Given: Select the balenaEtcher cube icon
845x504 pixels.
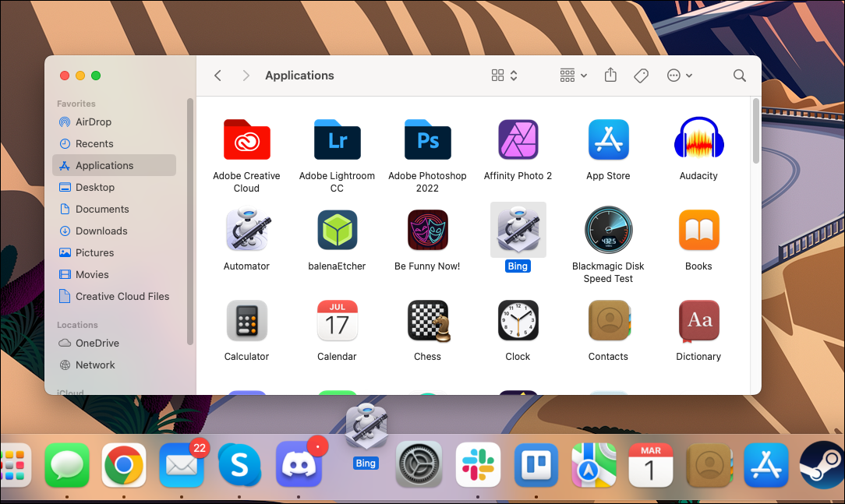Looking at the screenshot, I should point(338,230).
